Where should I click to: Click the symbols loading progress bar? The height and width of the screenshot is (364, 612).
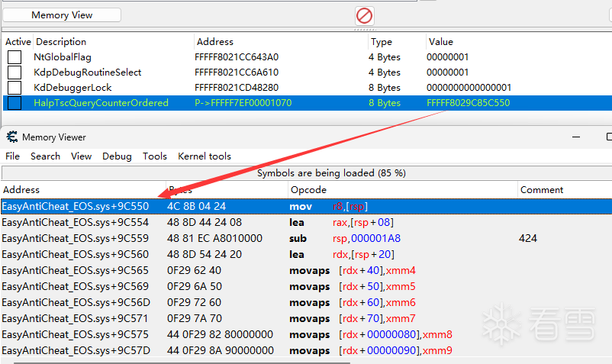click(x=306, y=172)
